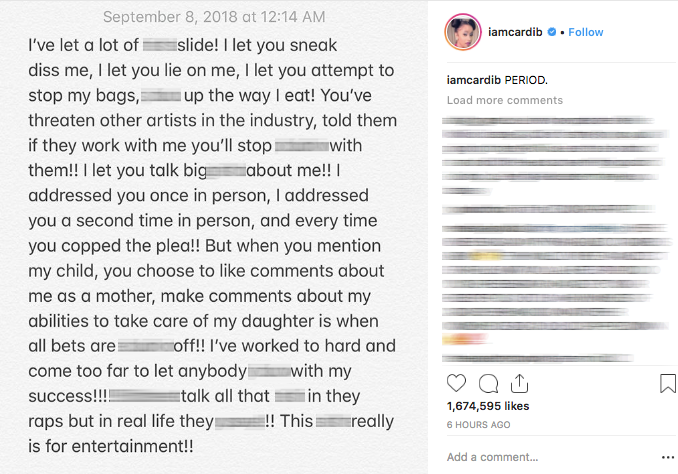Expand Load more comments
The image size is (678, 474).
point(504,101)
